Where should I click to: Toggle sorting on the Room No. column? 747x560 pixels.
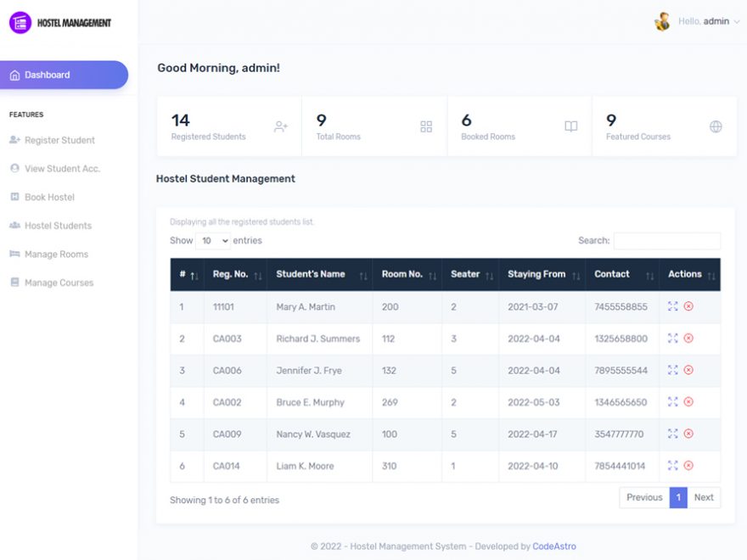coord(407,274)
